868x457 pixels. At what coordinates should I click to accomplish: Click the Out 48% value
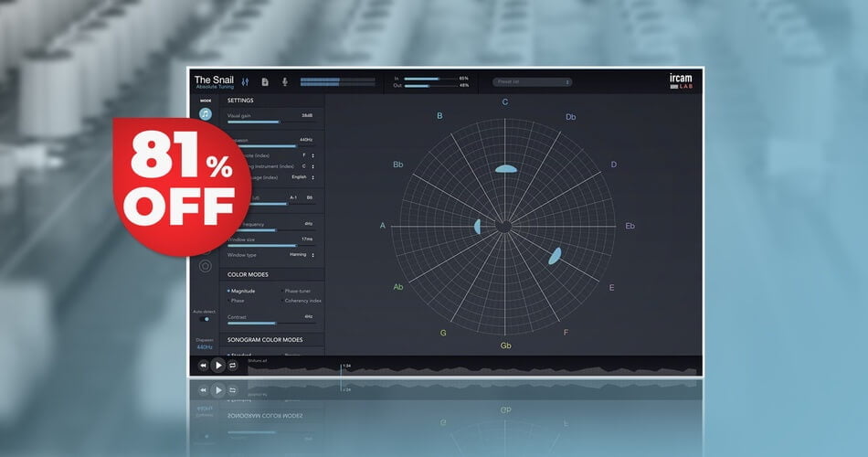(x=464, y=85)
